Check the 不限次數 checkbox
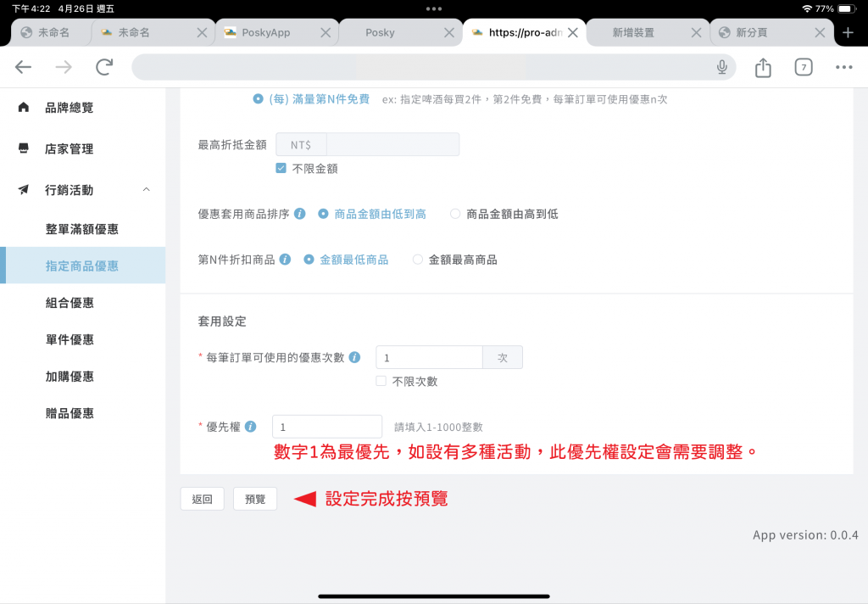Viewport: 868px width, 604px height. pos(381,381)
